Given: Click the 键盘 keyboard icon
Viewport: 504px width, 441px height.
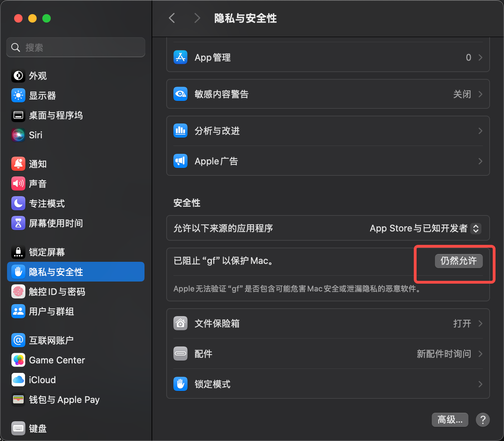Looking at the screenshot, I should (x=18, y=429).
